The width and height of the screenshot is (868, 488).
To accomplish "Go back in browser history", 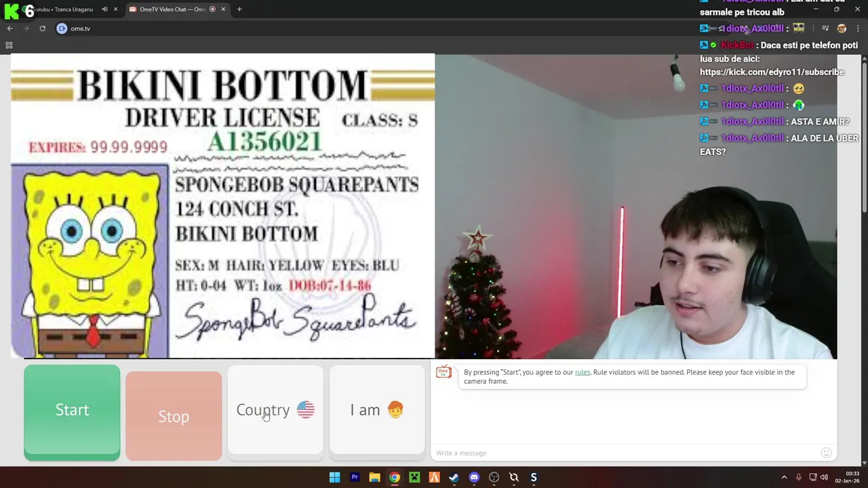I will point(9,28).
